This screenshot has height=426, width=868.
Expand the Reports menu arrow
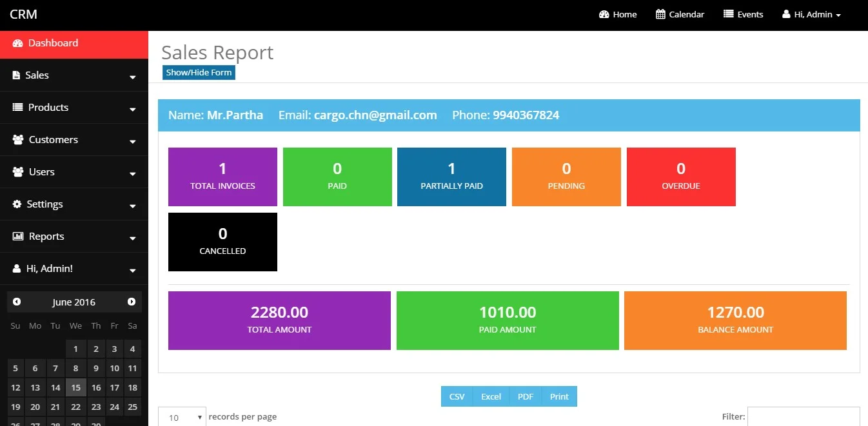click(x=133, y=238)
